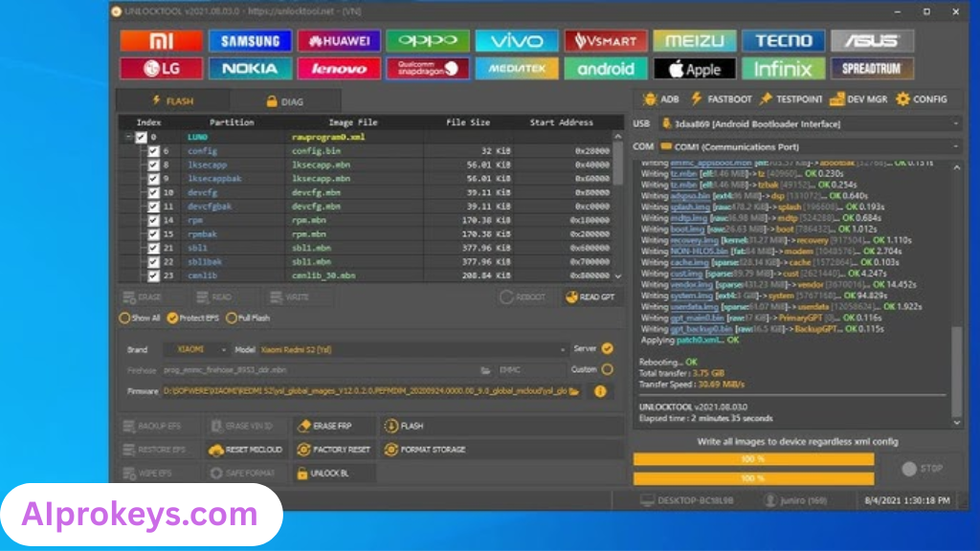Select the ASUS brand tile

pos(872,40)
